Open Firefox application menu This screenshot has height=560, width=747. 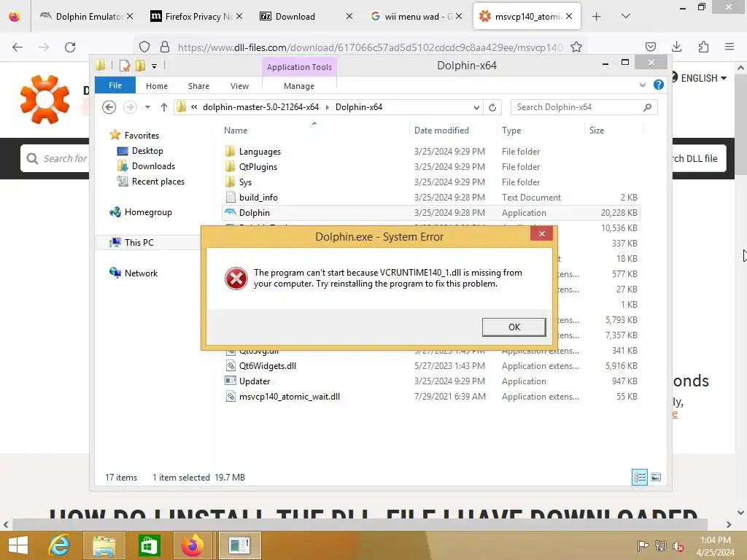[x=729, y=47]
